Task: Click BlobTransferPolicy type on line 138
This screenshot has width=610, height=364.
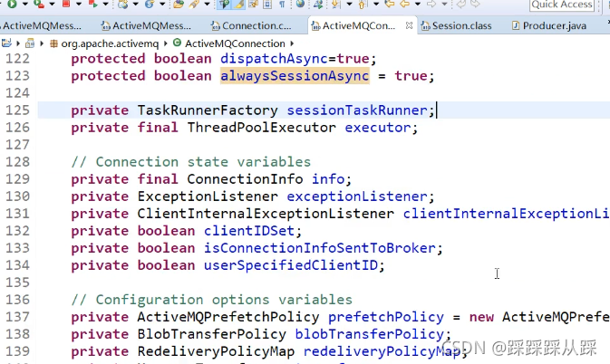Action: pos(212,334)
